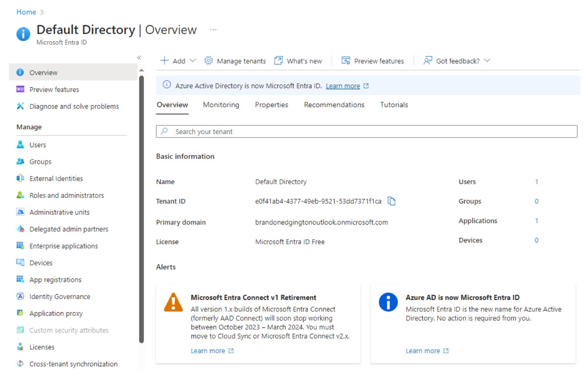
Task: Click the Manage tenants gear icon
Action: [x=209, y=61]
